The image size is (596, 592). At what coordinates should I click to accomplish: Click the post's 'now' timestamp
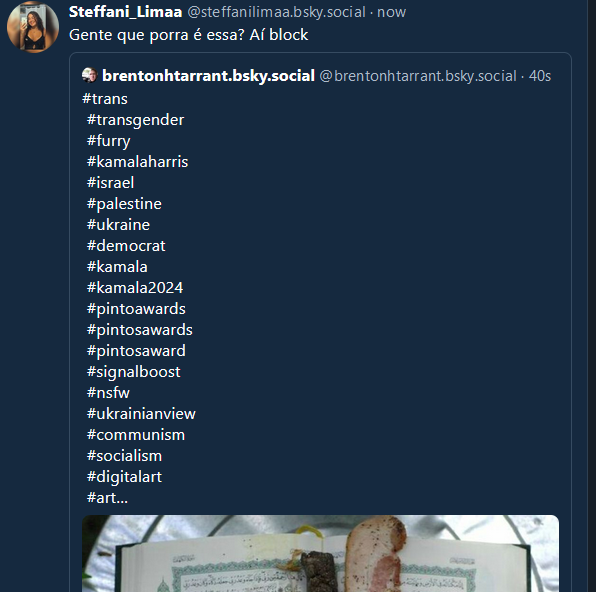[x=392, y=12]
